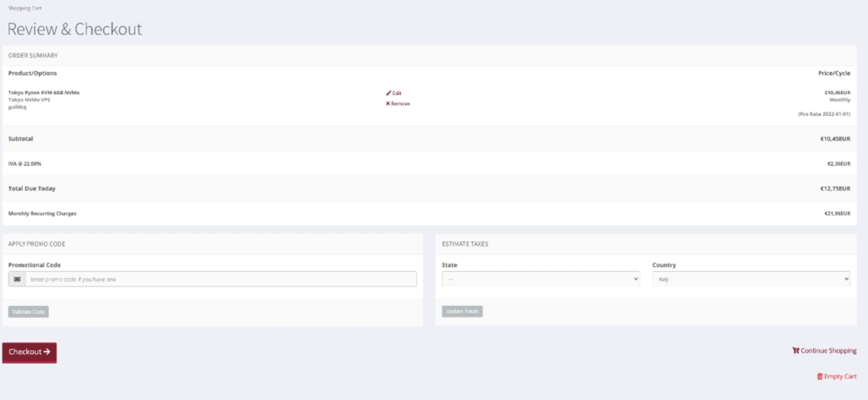
Task: Click the ticket icon beside promo field
Action: tap(17, 280)
